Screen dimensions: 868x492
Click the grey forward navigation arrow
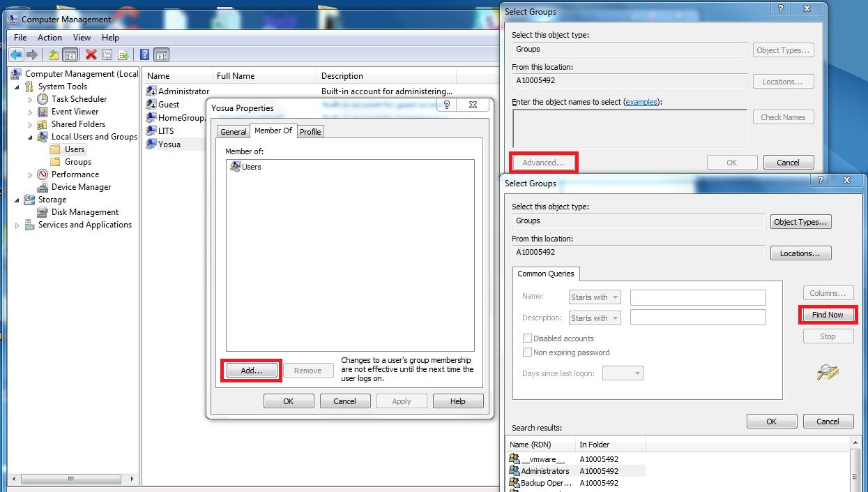coord(32,54)
